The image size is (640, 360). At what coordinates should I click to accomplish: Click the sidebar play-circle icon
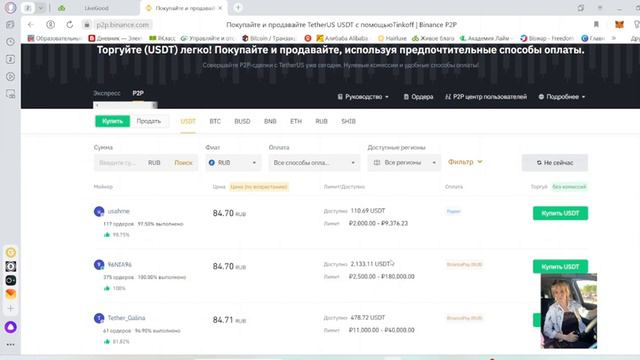pyautogui.click(x=11, y=76)
